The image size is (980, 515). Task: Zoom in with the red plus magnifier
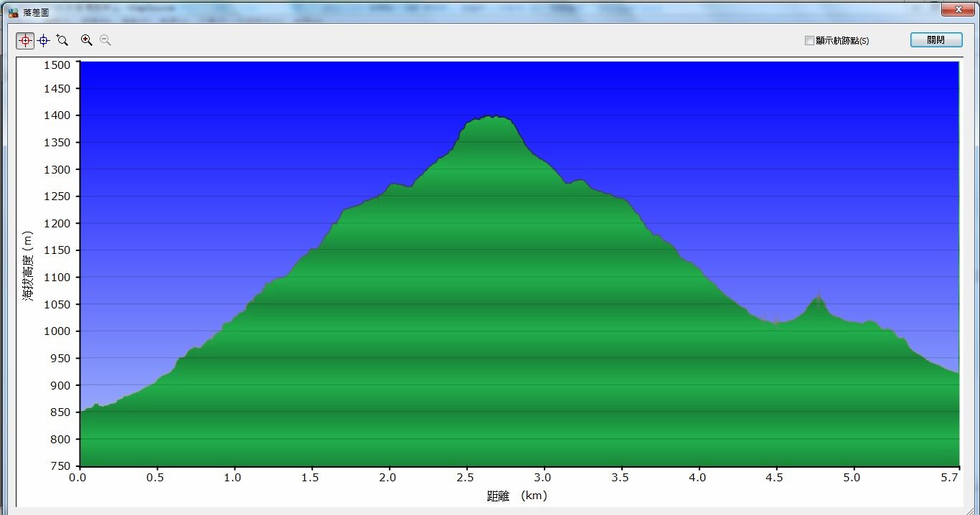(87, 40)
